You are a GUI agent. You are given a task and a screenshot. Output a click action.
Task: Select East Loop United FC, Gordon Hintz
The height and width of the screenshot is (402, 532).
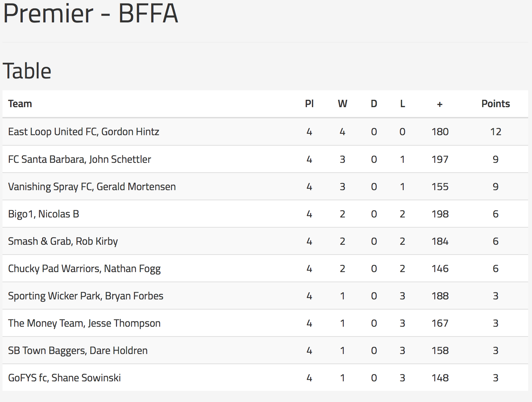point(84,132)
